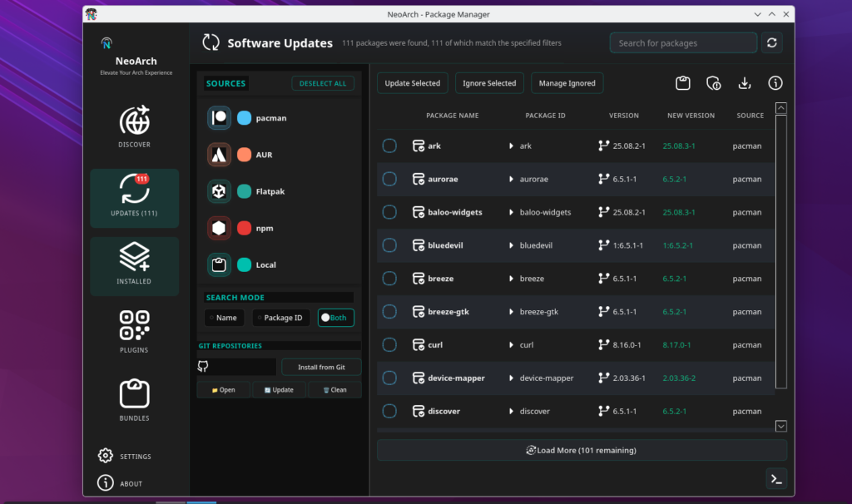Open the terminal icon at bottom right
The width and height of the screenshot is (852, 504).
point(776,478)
